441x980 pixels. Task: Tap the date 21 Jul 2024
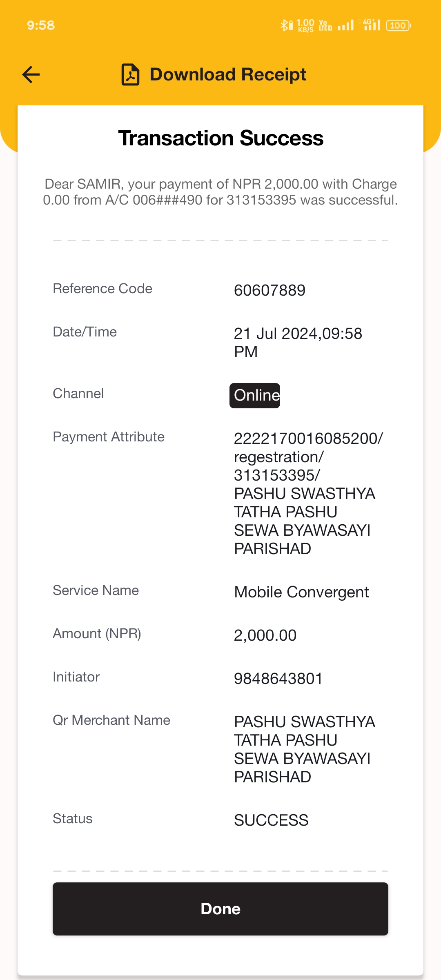tap(276, 334)
